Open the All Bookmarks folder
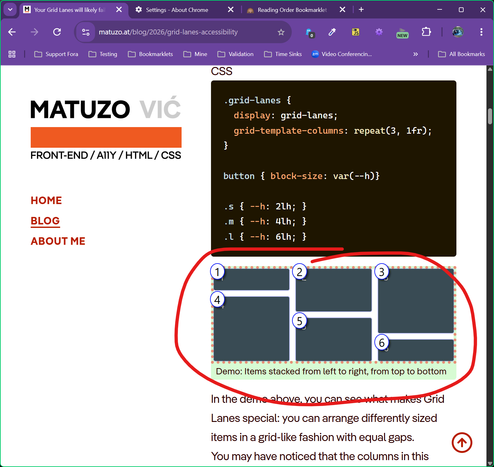The height and width of the screenshot is (467, 494). 461,54
